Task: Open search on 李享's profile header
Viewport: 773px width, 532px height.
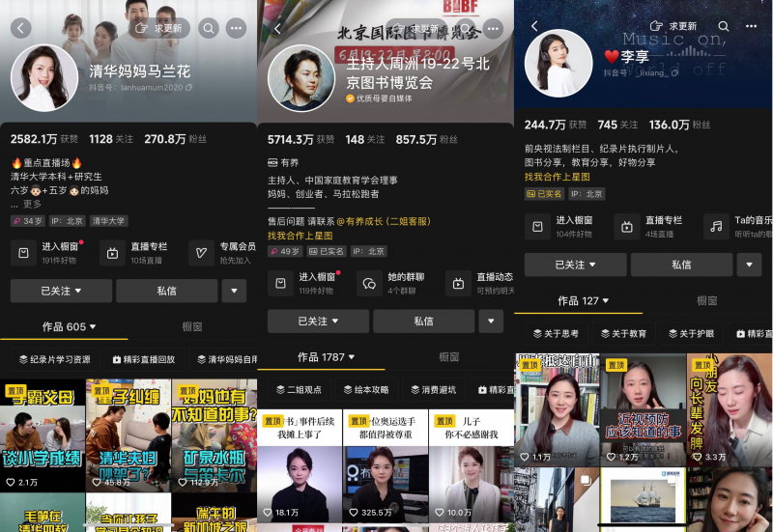Action: coord(724,26)
